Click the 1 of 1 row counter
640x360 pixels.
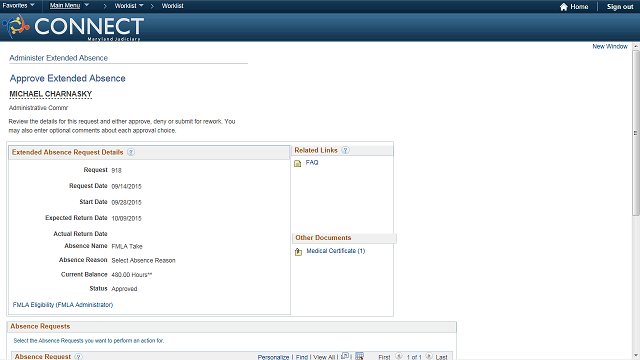[414, 357]
